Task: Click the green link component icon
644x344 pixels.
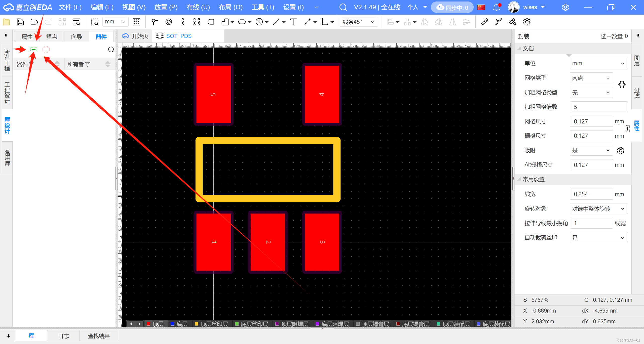Action: [33, 49]
